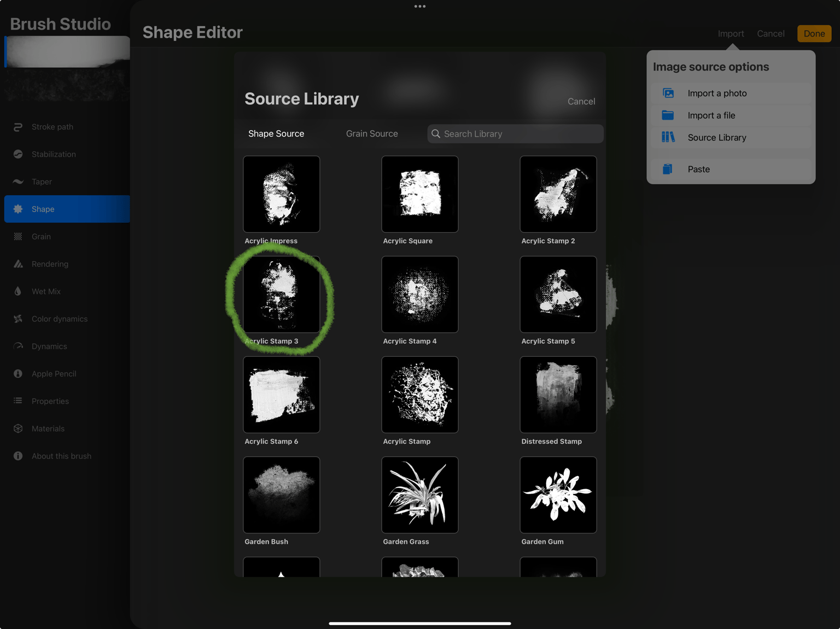This screenshot has width=840, height=629.
Task: Click the About this brush label
Action: point(61,456)
